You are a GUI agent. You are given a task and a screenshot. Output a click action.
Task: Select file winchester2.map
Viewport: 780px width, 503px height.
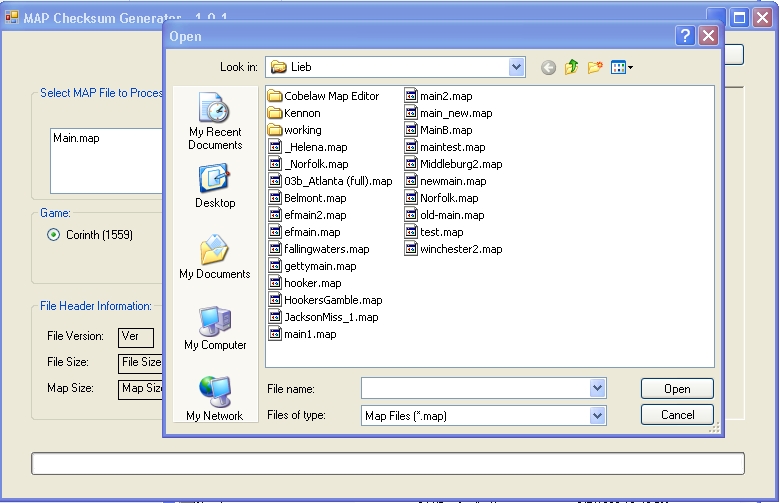click(454, 249)
